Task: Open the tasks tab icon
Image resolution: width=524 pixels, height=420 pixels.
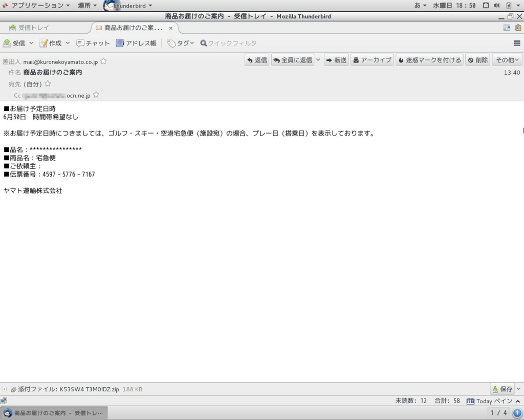Action: click(x=518, y=28)
